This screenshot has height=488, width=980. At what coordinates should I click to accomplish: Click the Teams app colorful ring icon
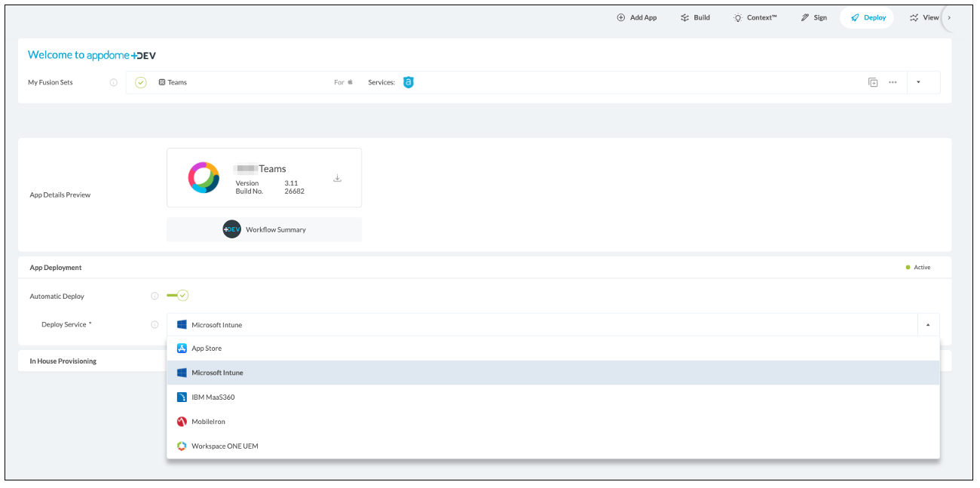click(204, 177)
